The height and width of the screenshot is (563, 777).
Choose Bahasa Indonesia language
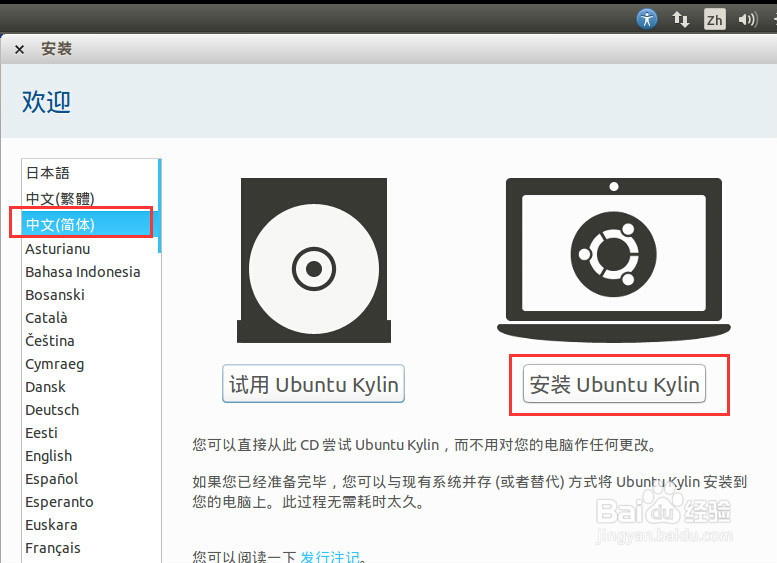click(x=90, y=272)
